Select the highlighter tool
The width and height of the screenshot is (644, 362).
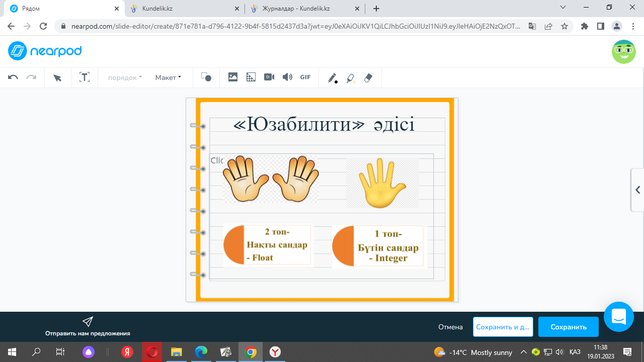point(351,78)
